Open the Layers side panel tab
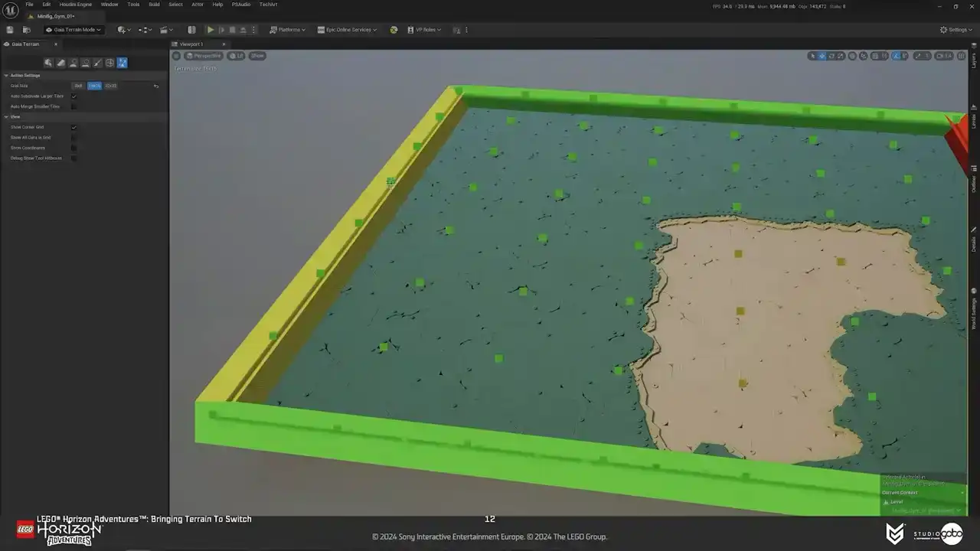The height and width of the screenshot is (551, 980). (974, 63)
